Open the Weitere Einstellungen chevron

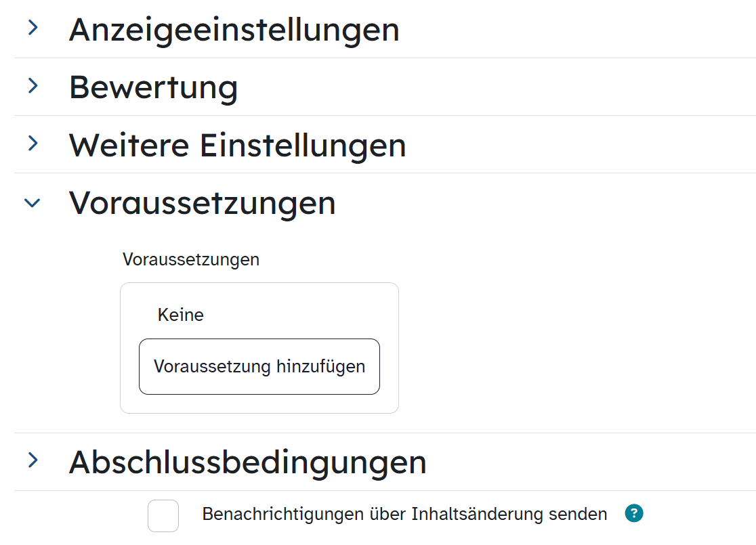tap(32, 144)
